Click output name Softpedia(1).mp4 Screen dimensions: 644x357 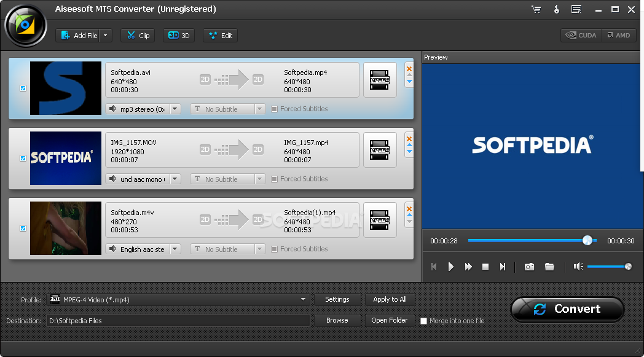310,213
